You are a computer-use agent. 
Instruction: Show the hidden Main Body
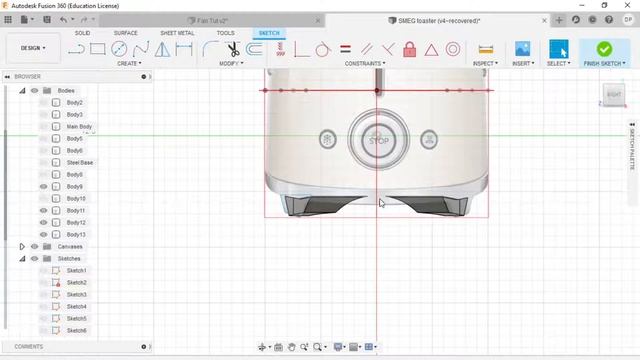[43, 127]
